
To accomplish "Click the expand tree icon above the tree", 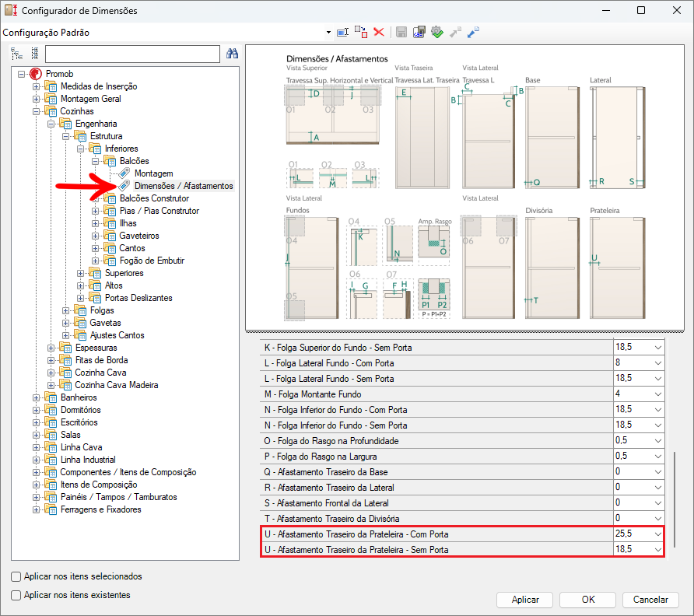I will pyautogui.click(x=16, y=54).
